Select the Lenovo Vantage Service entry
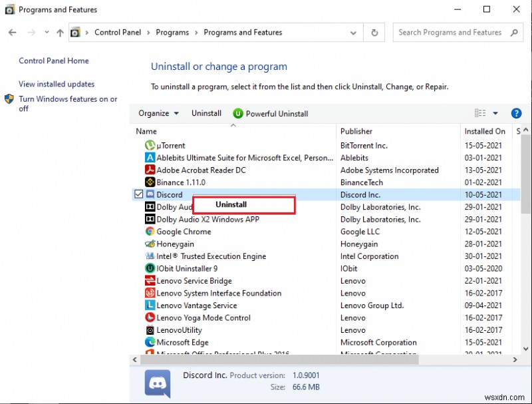 (x=197, y=305)
